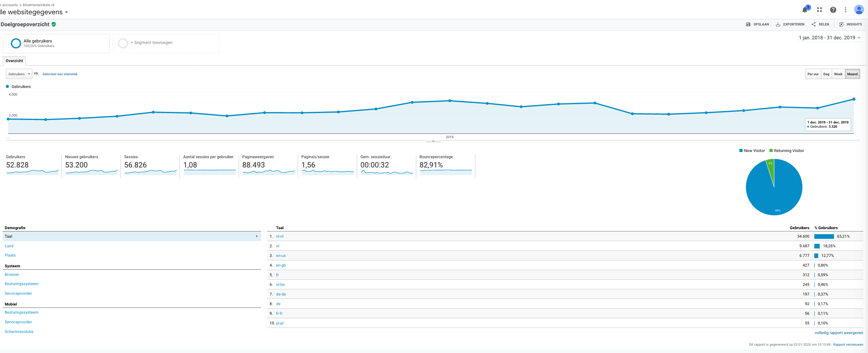Select the Taal demographic row

point(132,236)
